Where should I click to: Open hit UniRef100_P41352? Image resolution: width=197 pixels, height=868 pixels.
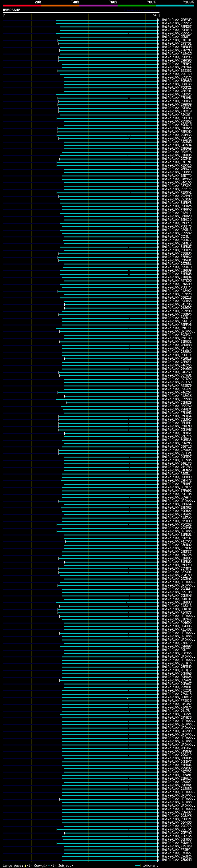(x=176, y=704)
